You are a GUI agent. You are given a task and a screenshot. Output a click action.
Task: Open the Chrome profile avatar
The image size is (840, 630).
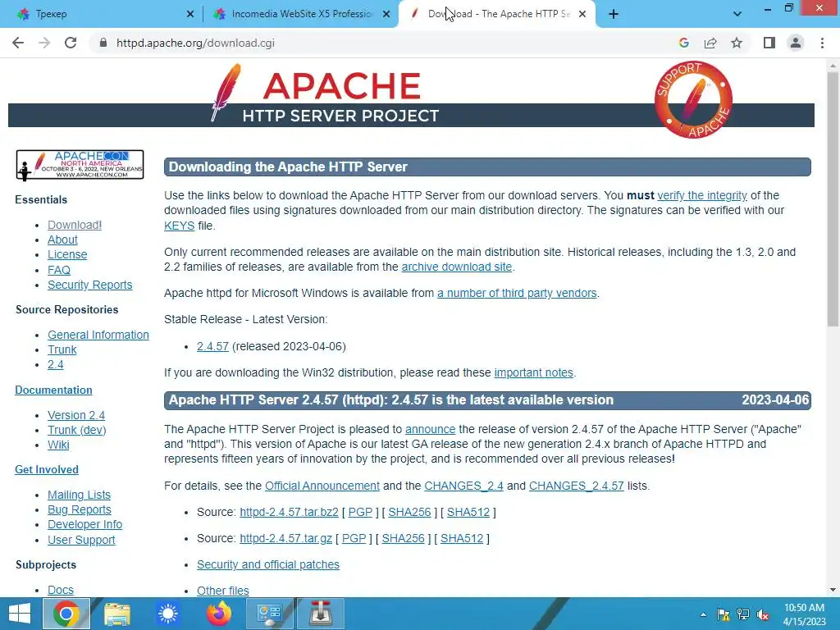pyautogui.click(x=796, y=43)
